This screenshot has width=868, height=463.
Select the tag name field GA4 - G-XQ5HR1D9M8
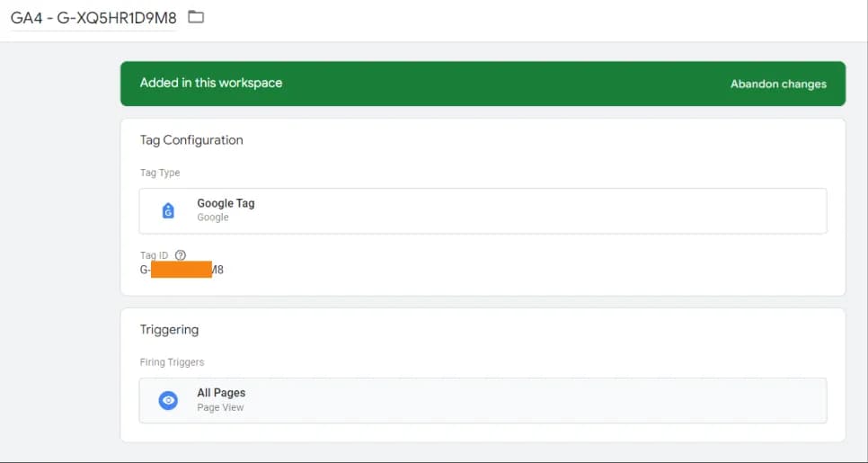[x=93, y=18]
